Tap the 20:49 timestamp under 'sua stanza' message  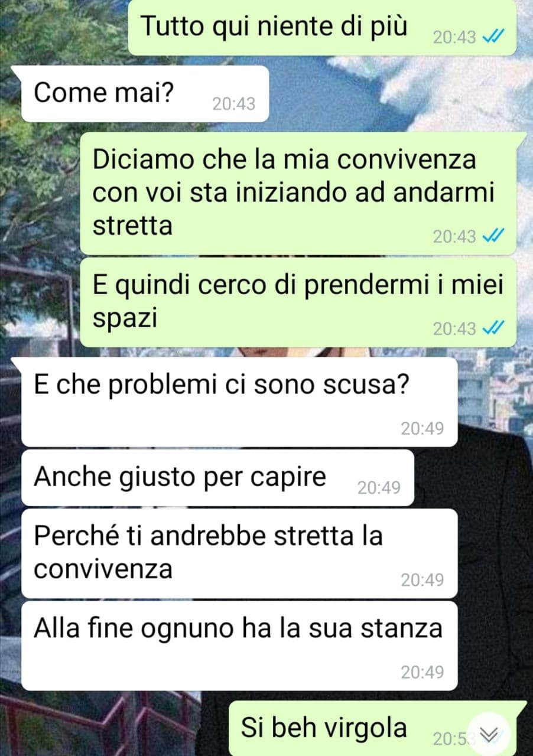pyautogui.click(x=422, y=672)
